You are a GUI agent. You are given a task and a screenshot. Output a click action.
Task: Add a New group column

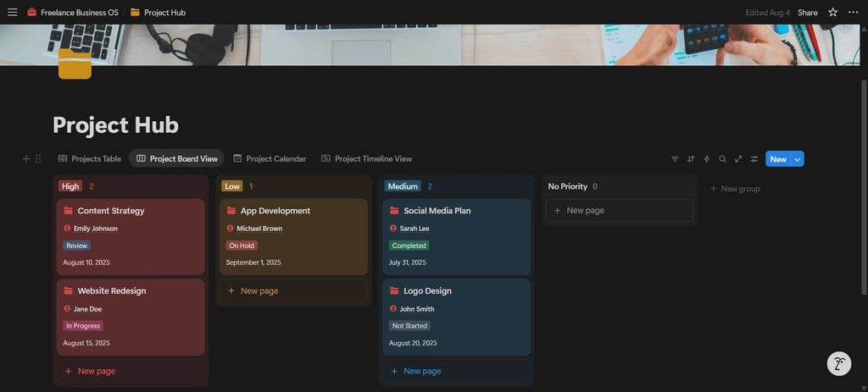(735, 189)
